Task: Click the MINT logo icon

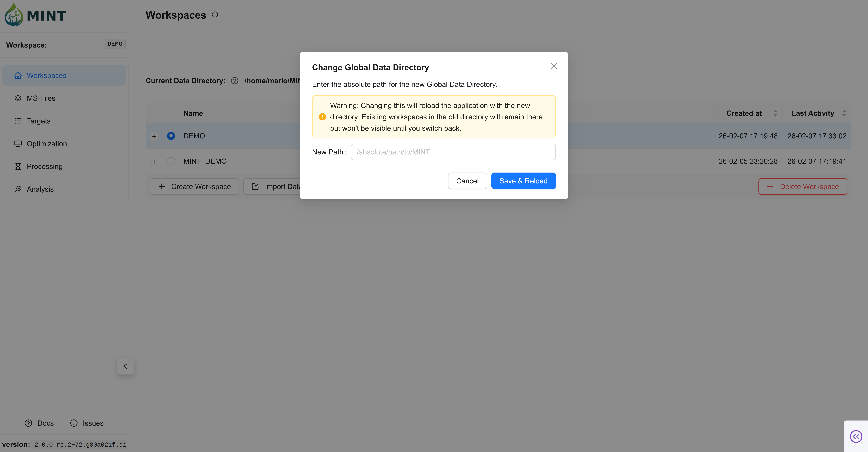Action: [14, 15]
